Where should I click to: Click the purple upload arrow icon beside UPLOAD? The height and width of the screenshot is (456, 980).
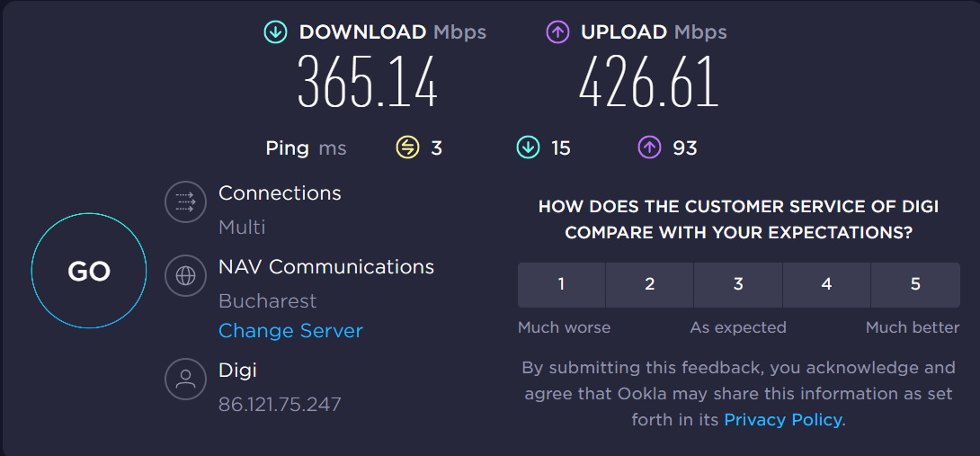pos(557,31)
